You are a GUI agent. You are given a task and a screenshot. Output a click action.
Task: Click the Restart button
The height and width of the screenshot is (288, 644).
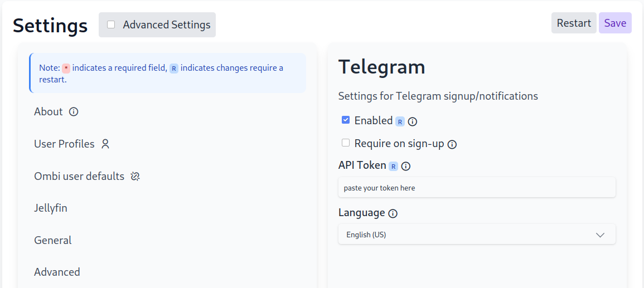574,23
